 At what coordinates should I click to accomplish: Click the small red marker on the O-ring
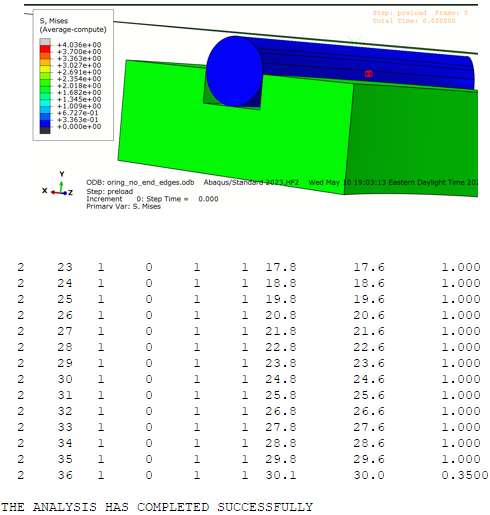[x=368, y=74]
